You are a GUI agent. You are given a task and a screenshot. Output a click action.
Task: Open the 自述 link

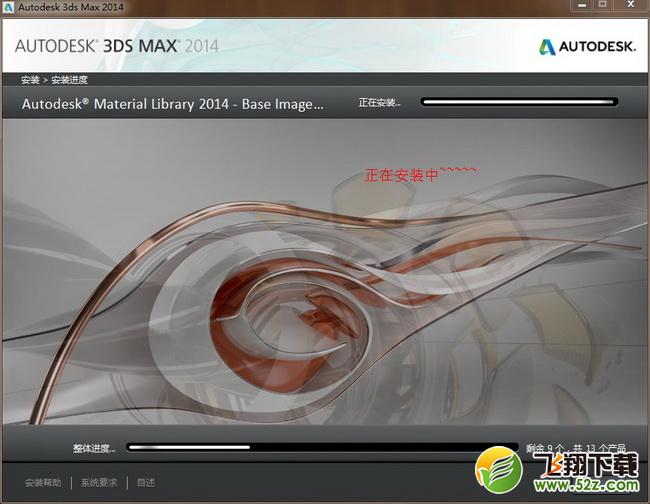pyautogui.click(x=146, y=482)
